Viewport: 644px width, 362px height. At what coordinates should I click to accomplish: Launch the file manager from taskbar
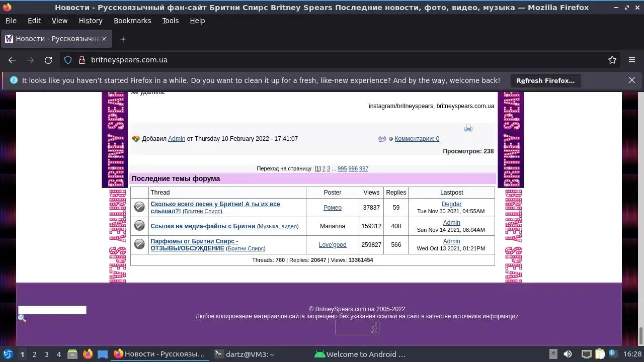(72, 354)
